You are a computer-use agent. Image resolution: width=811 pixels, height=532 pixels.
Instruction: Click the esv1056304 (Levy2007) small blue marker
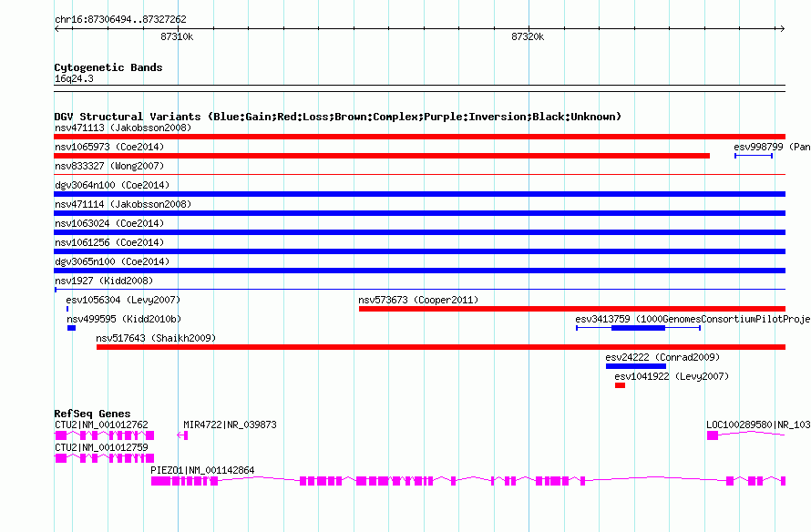[x=67, y=309]
